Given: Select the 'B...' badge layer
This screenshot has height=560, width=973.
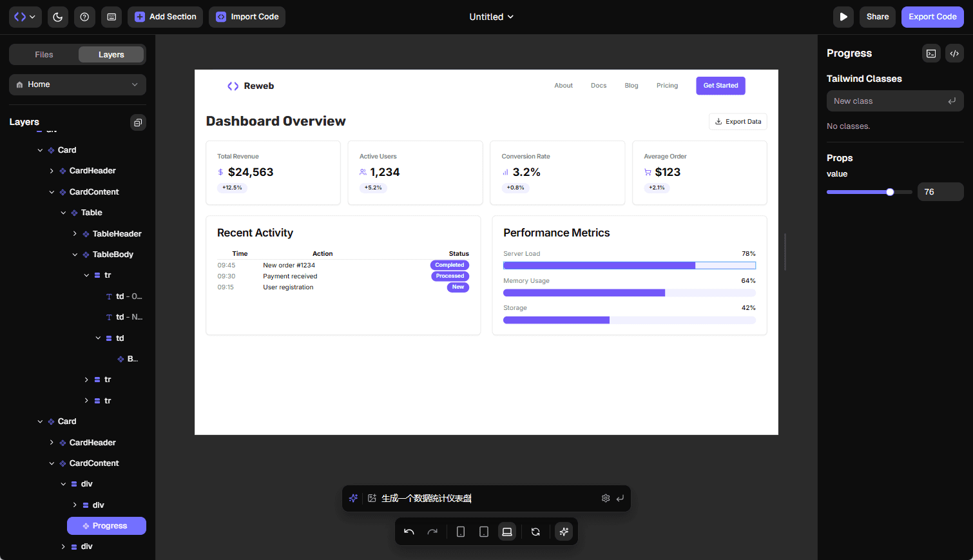Looking at the screenshot, I should coord(128,359).
